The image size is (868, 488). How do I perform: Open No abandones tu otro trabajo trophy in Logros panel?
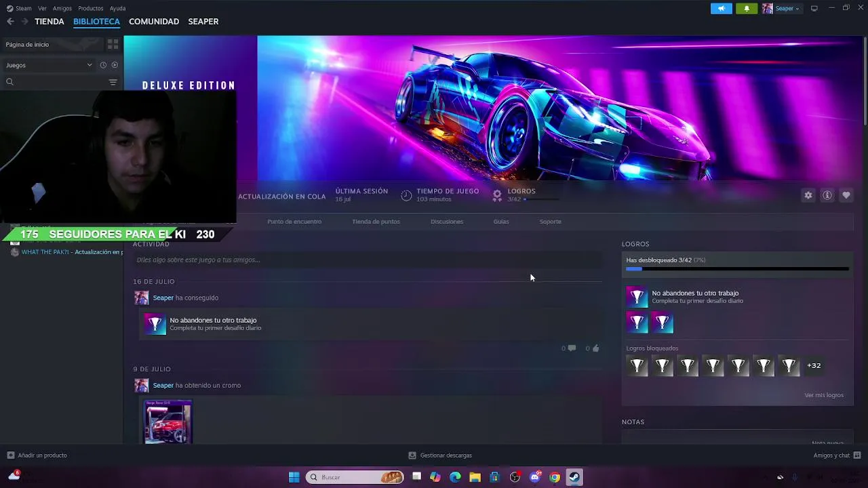pos(637,297)
